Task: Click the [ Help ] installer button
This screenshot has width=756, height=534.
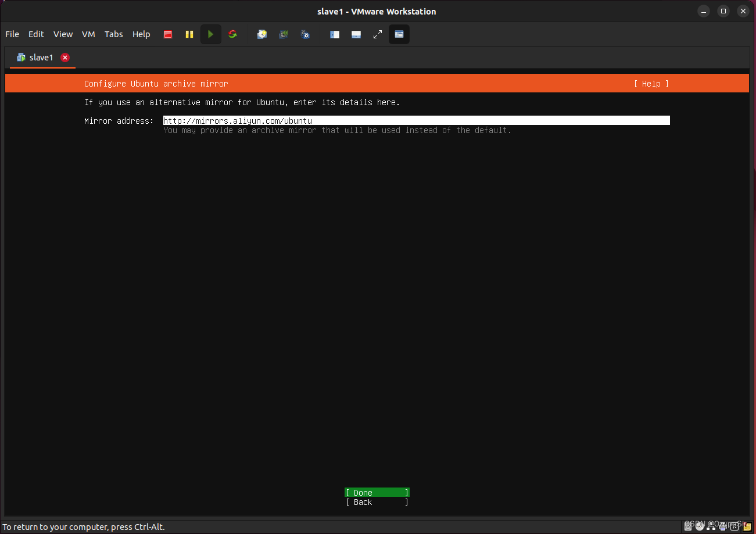Action: [x=651, y=84]
